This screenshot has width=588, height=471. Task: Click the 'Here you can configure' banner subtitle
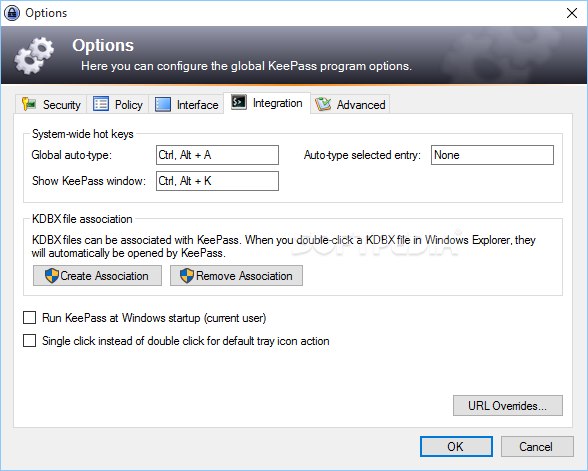pyautogui.click(x=246, y=66)
